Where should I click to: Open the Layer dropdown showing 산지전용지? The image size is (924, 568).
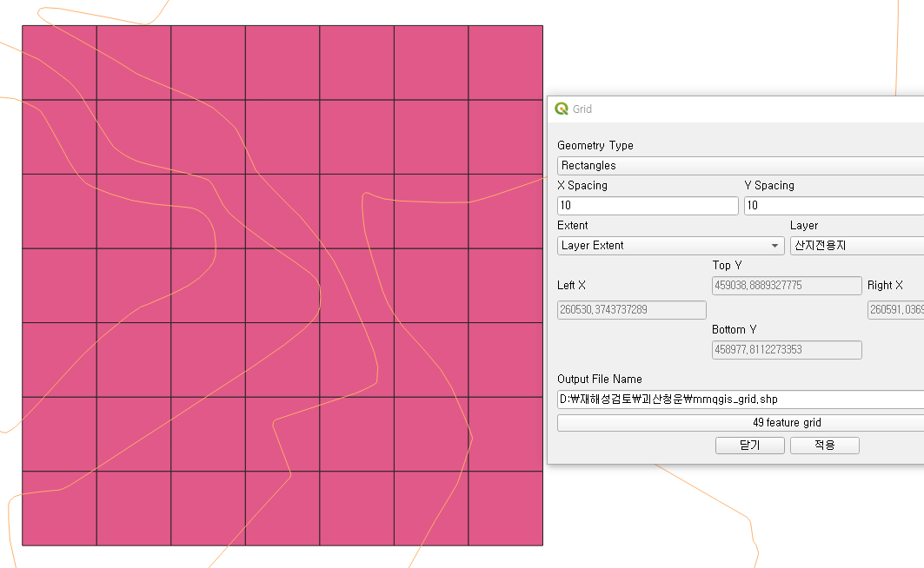pyautogui.click(x=857, y=246)
